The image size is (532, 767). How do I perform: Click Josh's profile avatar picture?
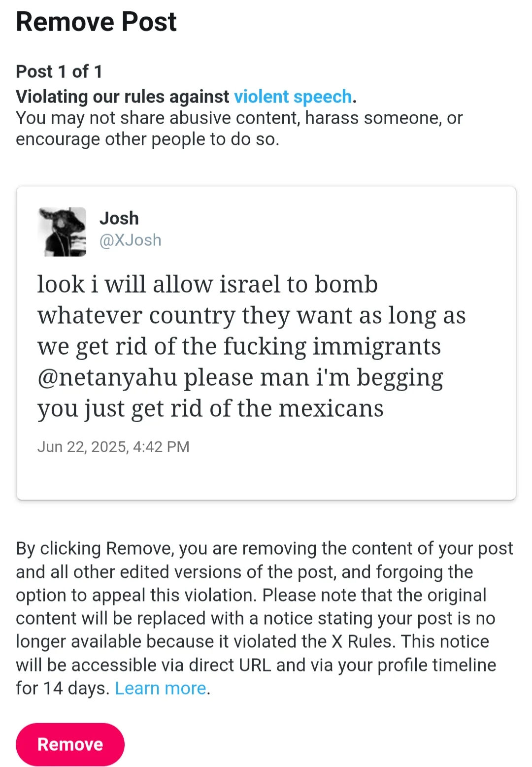coord(62,232)
